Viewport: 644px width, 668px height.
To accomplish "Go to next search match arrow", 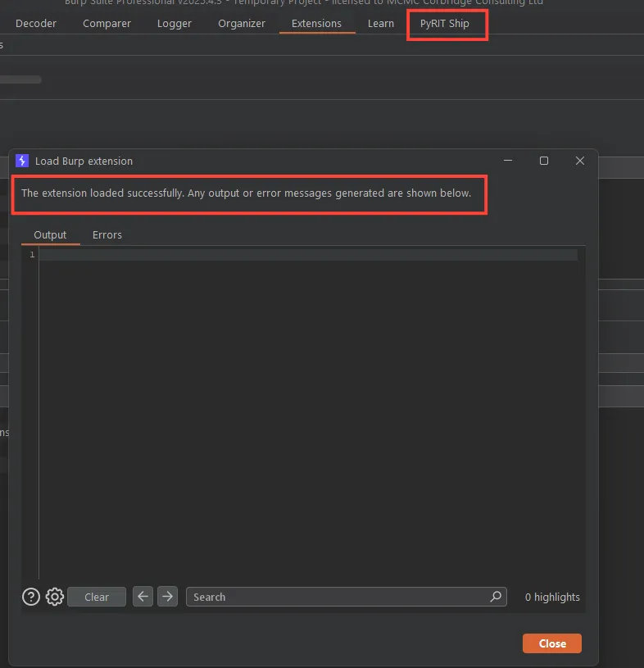I will (x=167, y=596).
